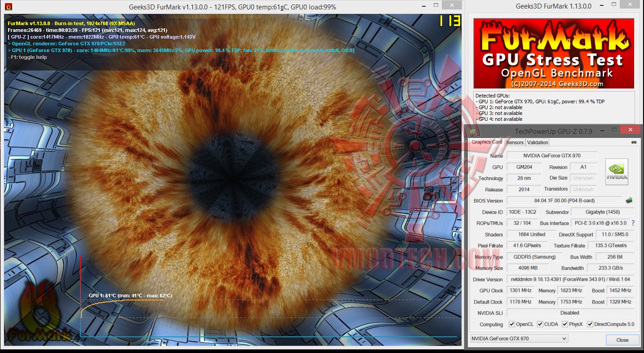Image resolution: width=644 pixels, height=353 pixels.
Task: Open the Bus Interface question mark help
Action: [x=633, y=223]
